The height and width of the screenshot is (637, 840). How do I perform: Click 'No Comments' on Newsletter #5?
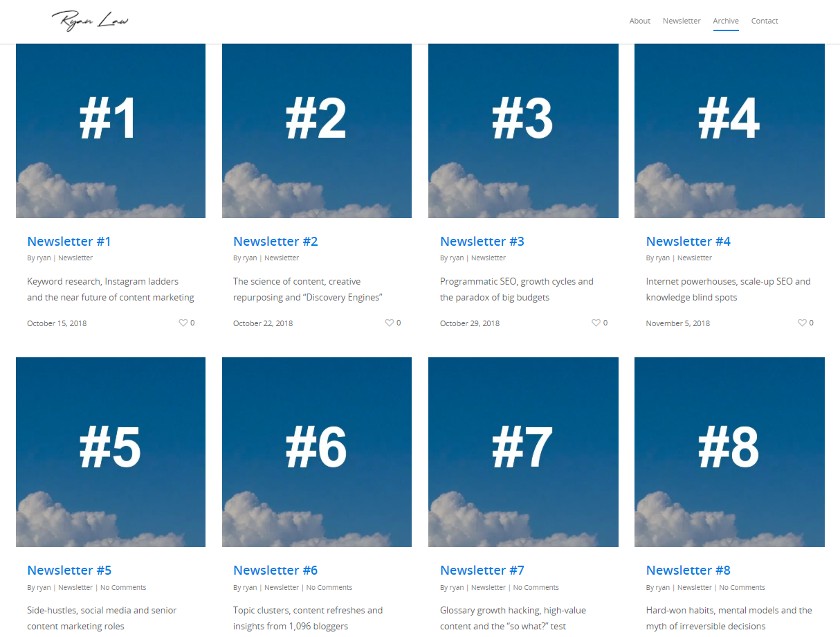123,586
